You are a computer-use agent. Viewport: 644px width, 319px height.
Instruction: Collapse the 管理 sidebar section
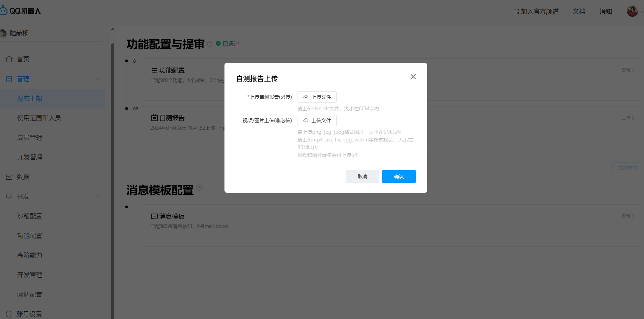98,79
